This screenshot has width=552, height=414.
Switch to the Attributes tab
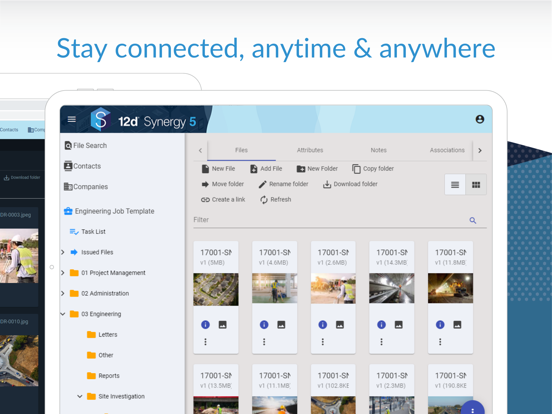[310, 150]
